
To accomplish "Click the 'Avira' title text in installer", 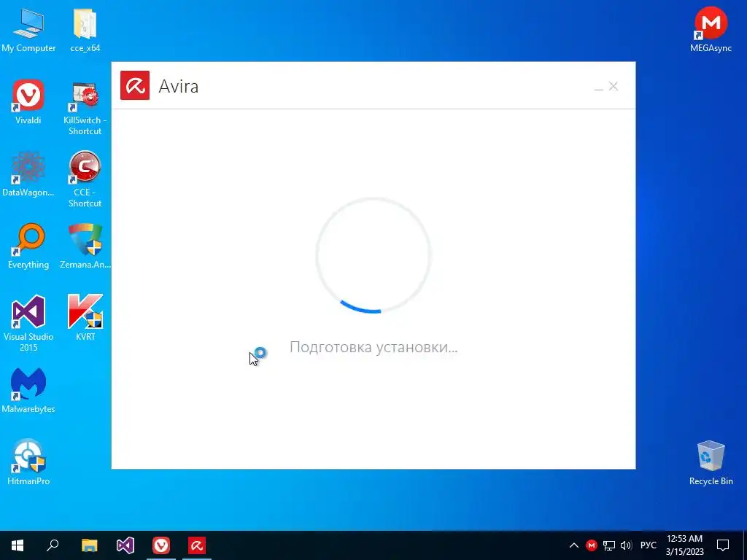I will 179,86.
